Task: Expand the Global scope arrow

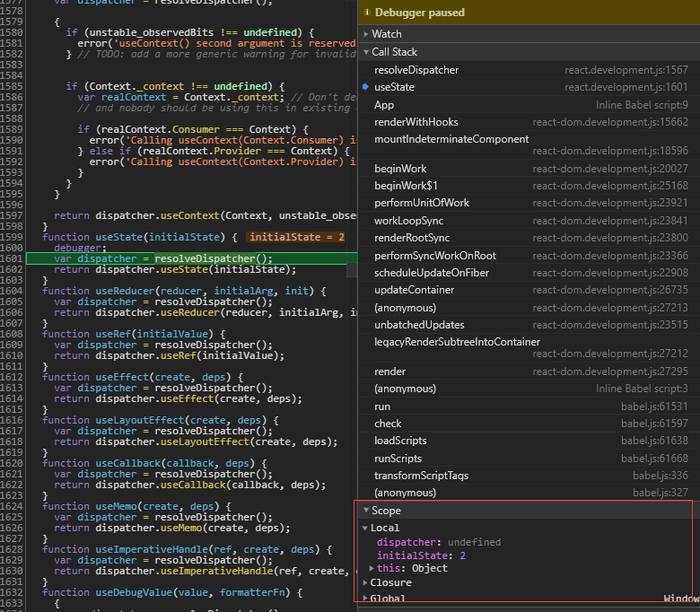Action: 365,598
